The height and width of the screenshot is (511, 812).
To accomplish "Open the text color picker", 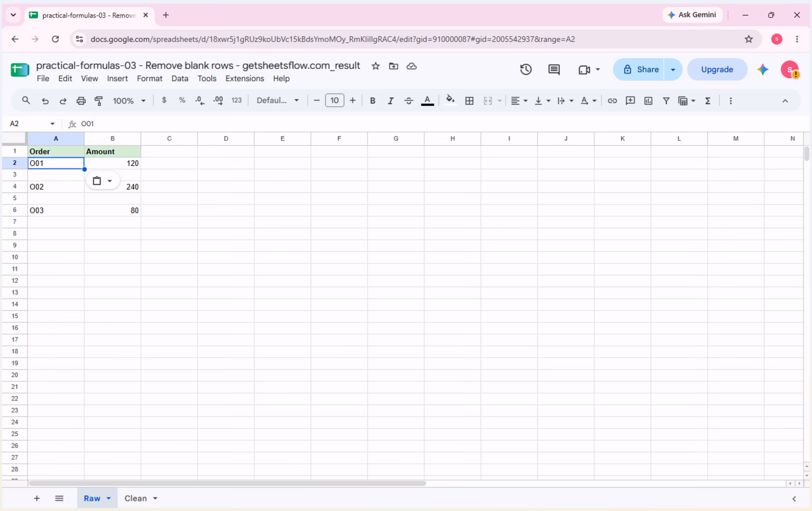I will point(427,101).
